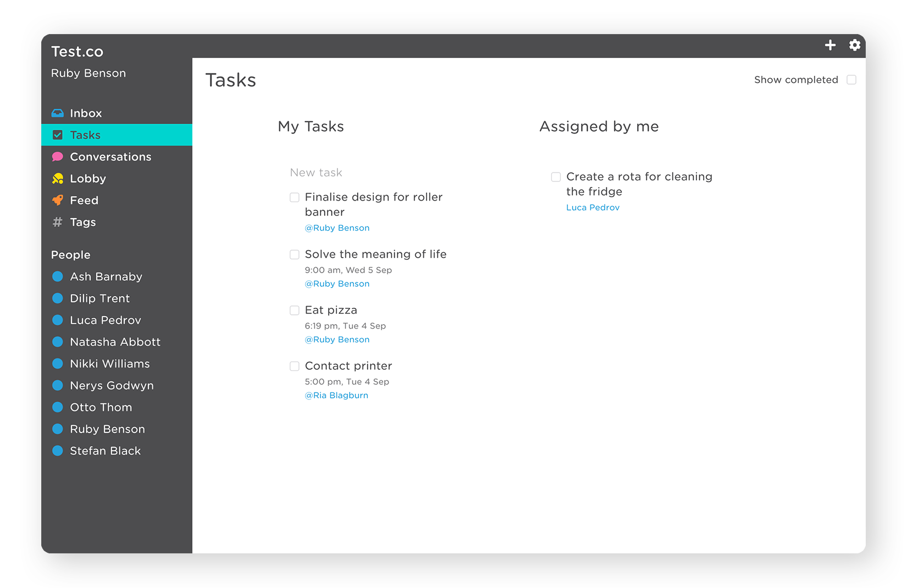Image resolution: width=907 pixels, height=588 pixels.
Task: Click the Inbox tray icon
Action: tap(57, 113)
